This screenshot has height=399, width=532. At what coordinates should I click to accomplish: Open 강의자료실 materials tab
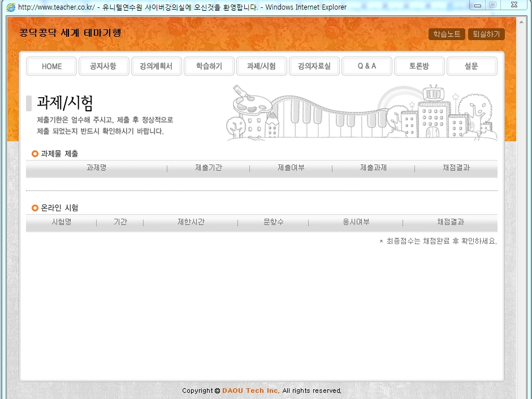[x=314, y=66]
